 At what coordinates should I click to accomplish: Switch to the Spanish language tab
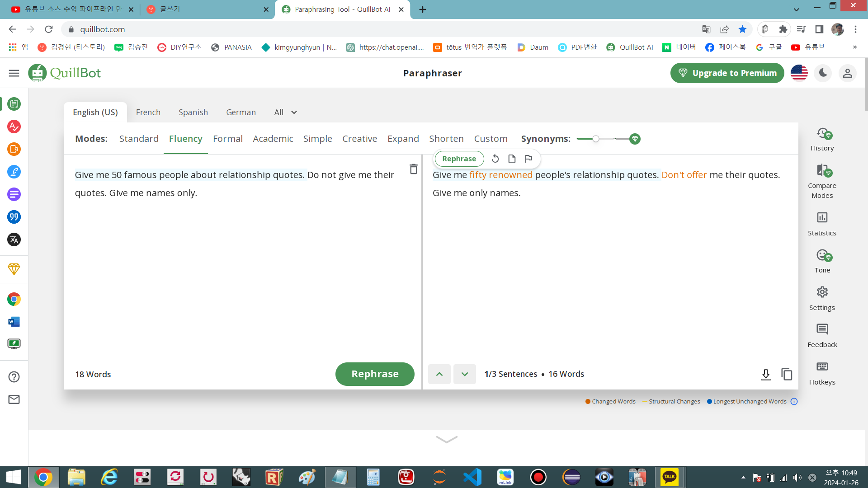pos(193,113)
